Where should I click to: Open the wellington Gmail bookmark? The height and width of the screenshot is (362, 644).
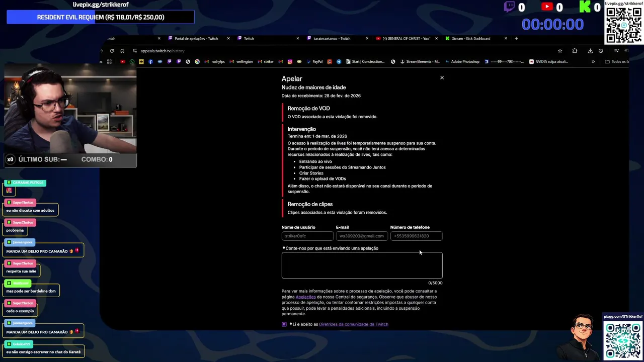241,61
